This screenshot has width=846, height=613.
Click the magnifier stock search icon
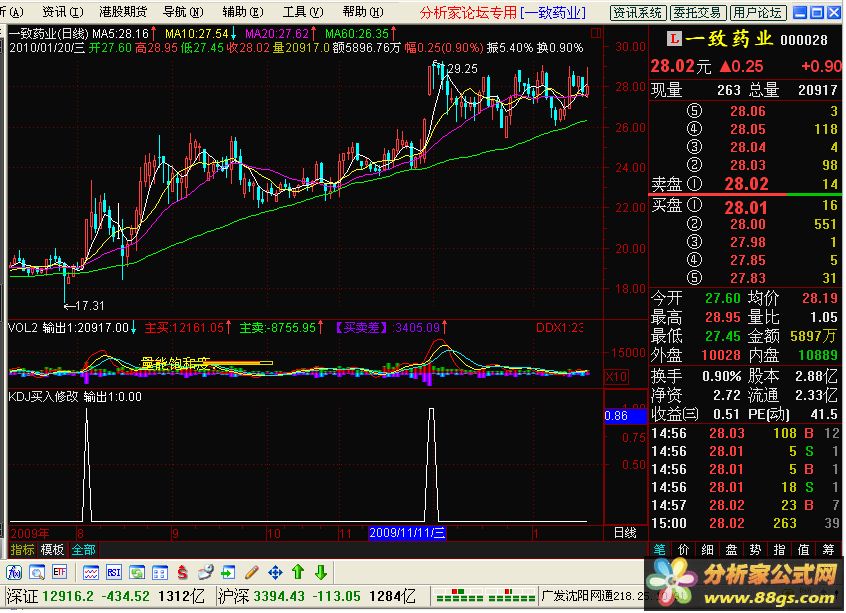[37, 572]
